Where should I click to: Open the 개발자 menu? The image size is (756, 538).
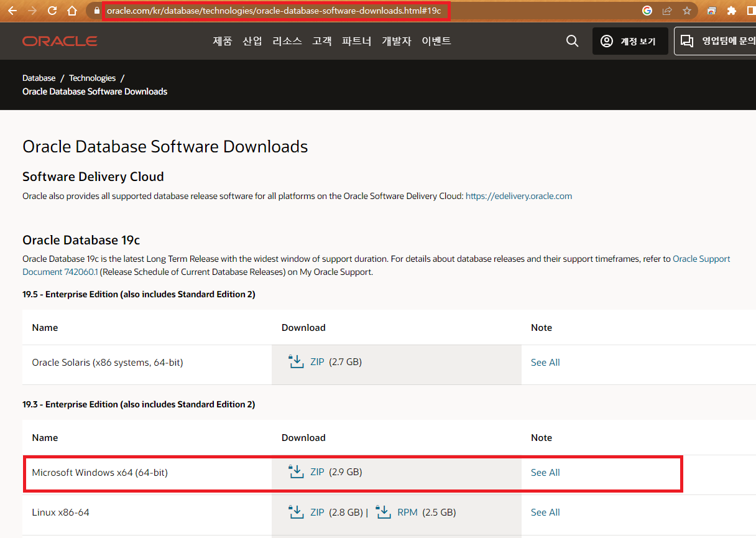coord(397,41)
